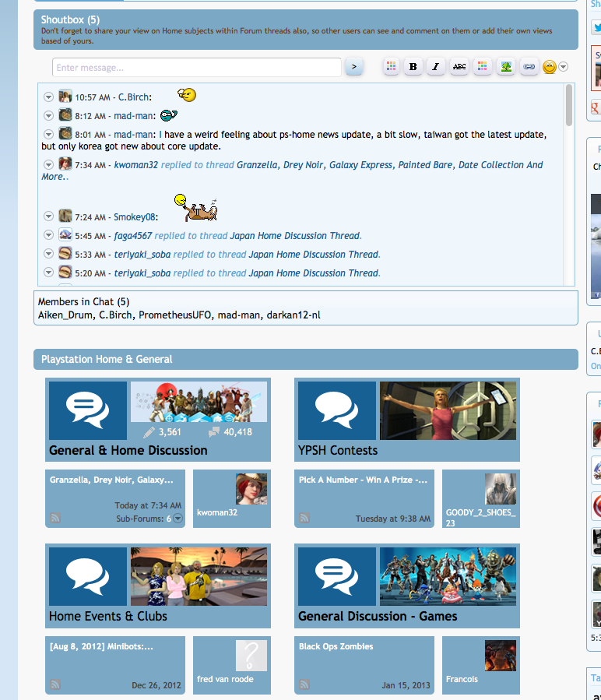Open the [Aug 8, 2012] Minibots thread

101,646
